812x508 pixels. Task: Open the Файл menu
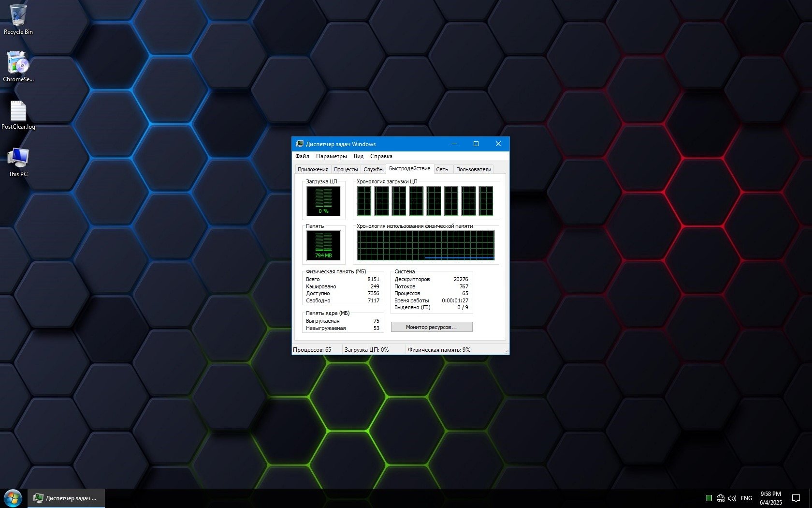pyautogui.click(x=302, y=156)
